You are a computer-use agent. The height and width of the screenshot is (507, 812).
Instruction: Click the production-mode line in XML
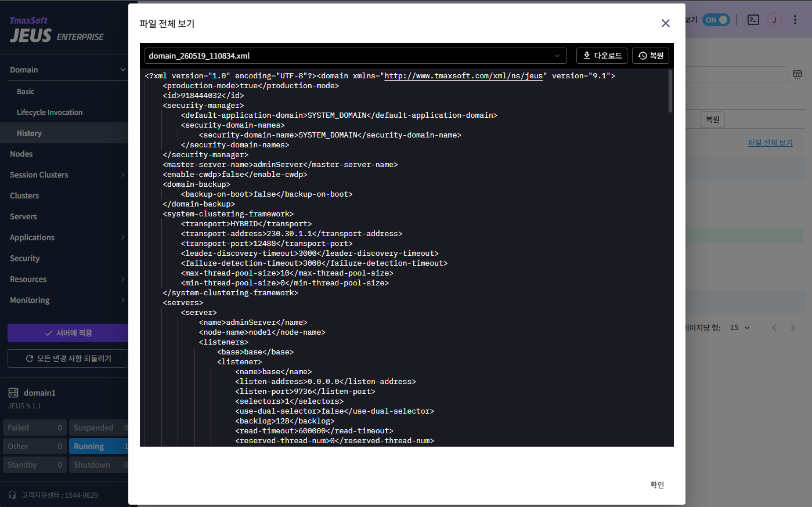tap(251, 86)
